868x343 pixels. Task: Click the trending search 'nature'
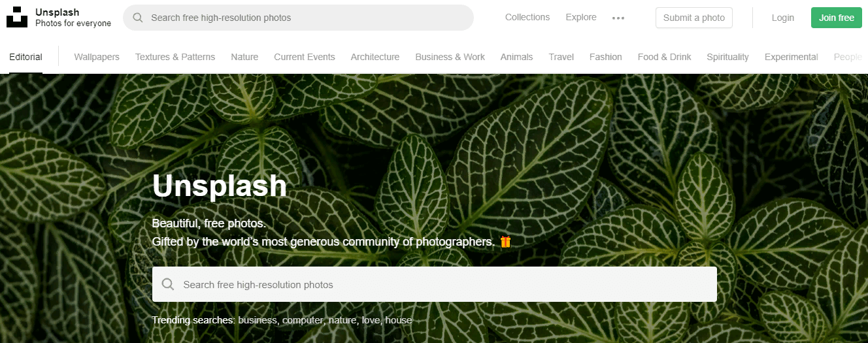tap(343, 320)
